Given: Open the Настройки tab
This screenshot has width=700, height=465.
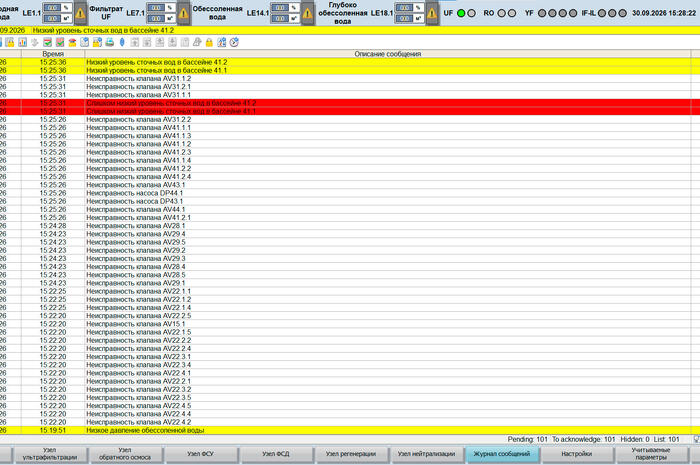Looking at the screenshot, I should point(577,454).
